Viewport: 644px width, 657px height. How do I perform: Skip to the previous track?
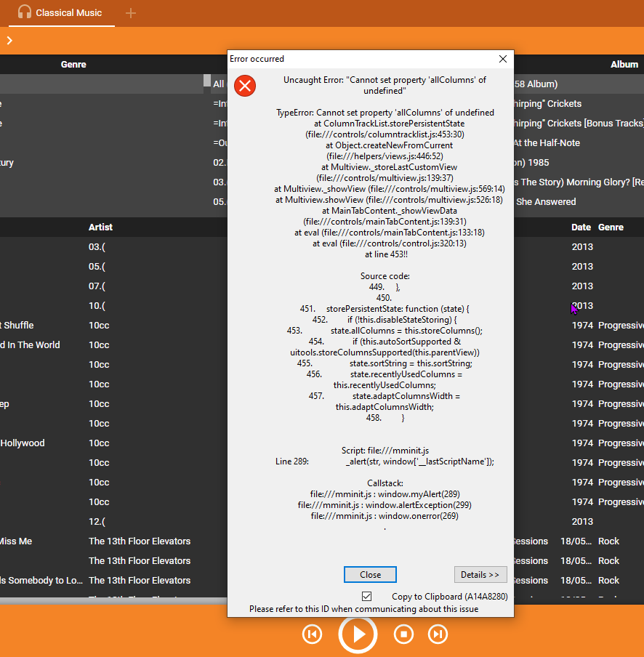coord(312,634)
